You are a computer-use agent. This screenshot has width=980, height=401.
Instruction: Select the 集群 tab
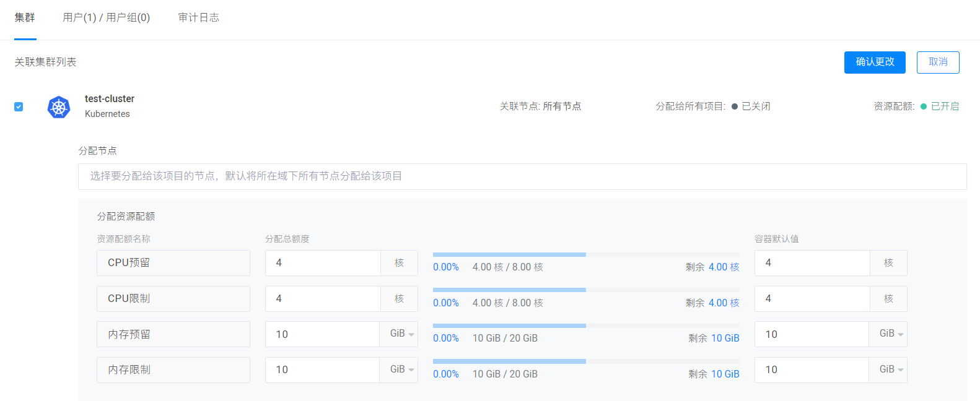tap(25, 17)
